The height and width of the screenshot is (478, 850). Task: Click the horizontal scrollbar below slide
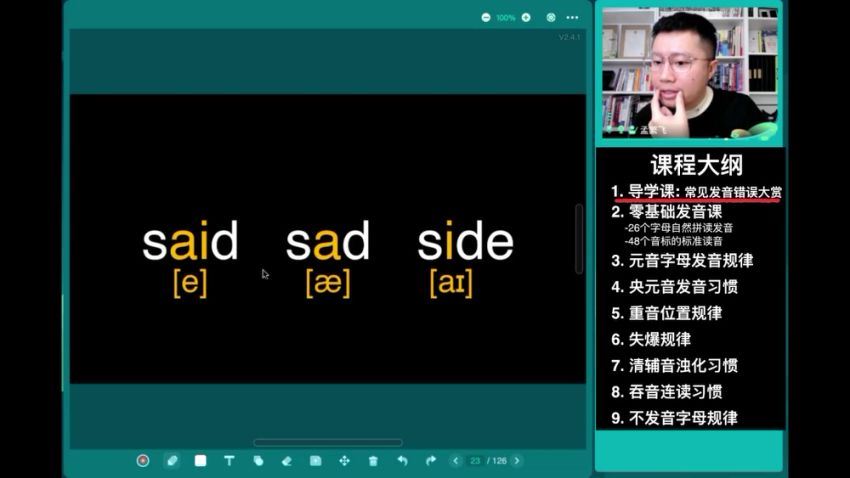[x=328, y=442]
